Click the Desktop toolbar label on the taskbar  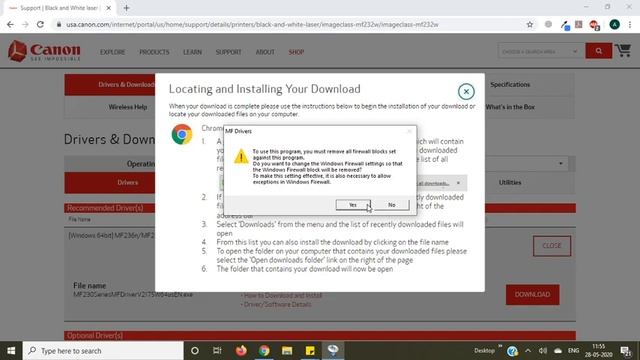[484, 351]
